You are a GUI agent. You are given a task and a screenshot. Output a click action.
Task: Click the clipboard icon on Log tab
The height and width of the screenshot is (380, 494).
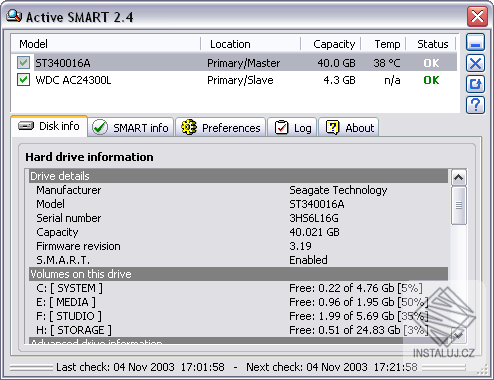(x=282, y=128)
